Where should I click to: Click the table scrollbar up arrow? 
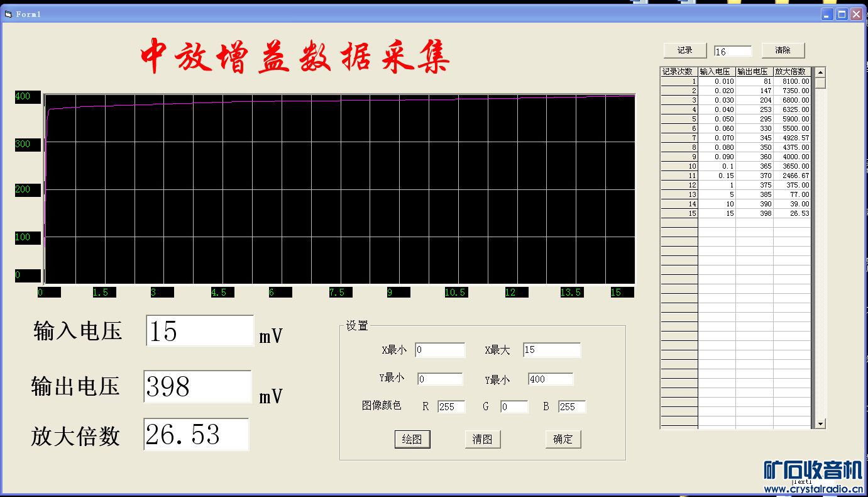[x=820, y=72]
